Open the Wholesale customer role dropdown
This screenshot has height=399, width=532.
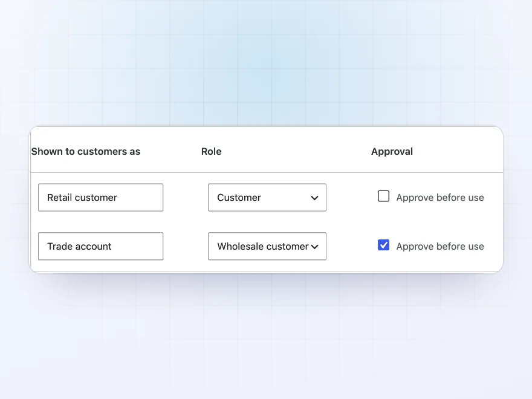click(x=267, y=246)
